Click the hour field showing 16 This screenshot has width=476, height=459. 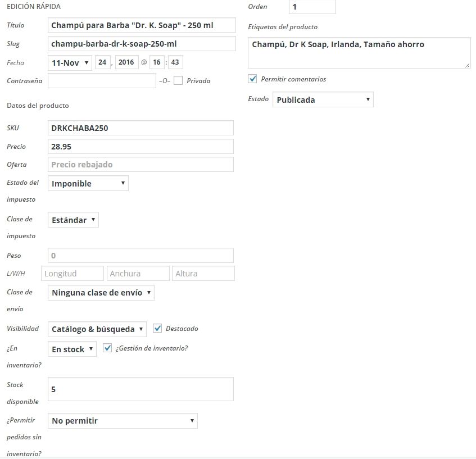(x=157, y=62)
